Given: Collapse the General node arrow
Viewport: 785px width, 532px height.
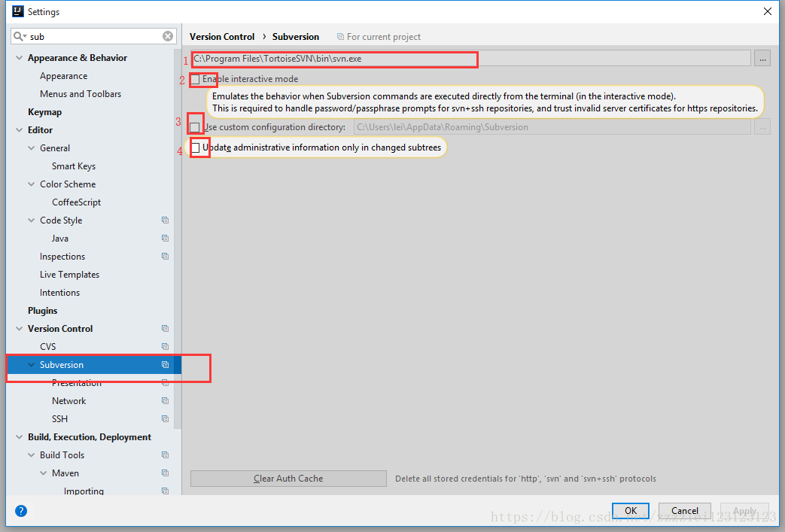Looking at the screenshot, I should coord(31,148).
